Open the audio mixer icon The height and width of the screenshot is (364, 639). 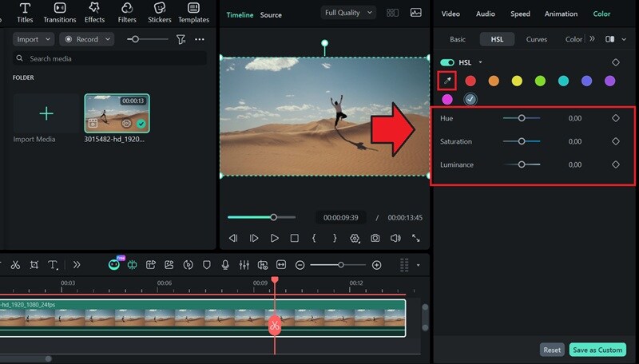[x=244, y=265]
